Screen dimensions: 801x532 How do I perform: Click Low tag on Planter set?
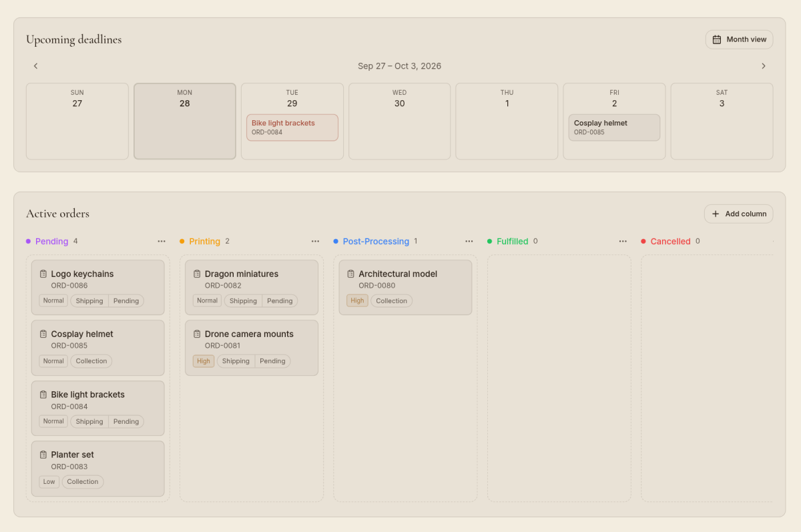coord(49,482)
